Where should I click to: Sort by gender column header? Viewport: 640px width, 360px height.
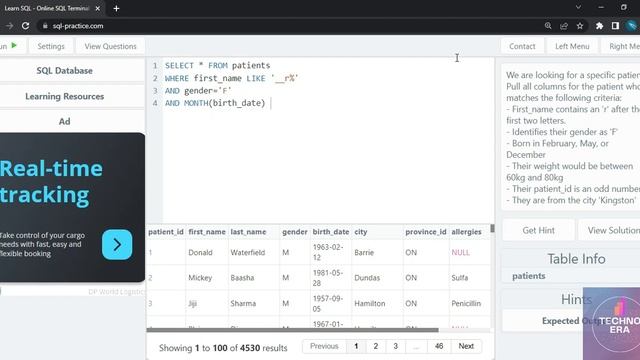[x=295, y=232]
